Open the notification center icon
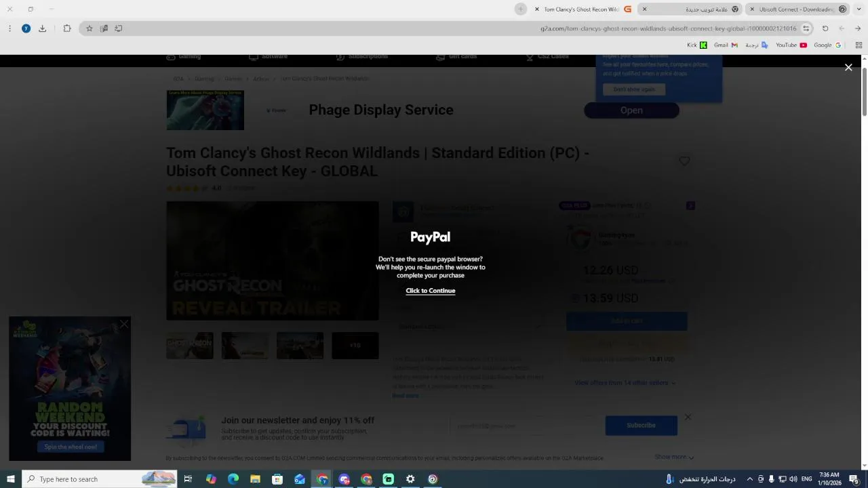This screenshot has height=488, width=868. 854,479
